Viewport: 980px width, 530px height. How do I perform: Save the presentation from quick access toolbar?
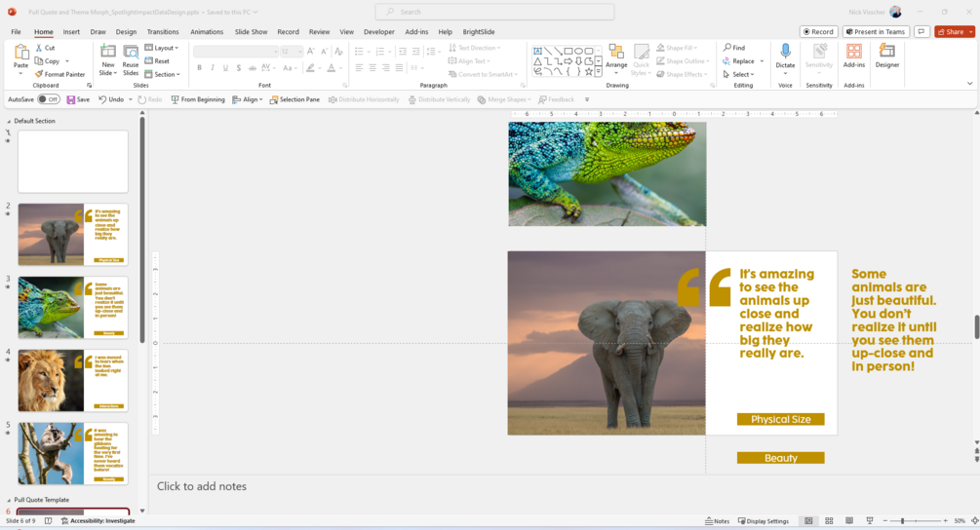click(79, 99)
